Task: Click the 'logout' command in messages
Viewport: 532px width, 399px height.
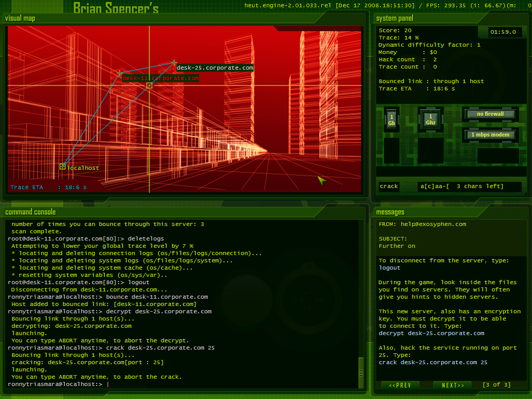Action: coord(390,268)
